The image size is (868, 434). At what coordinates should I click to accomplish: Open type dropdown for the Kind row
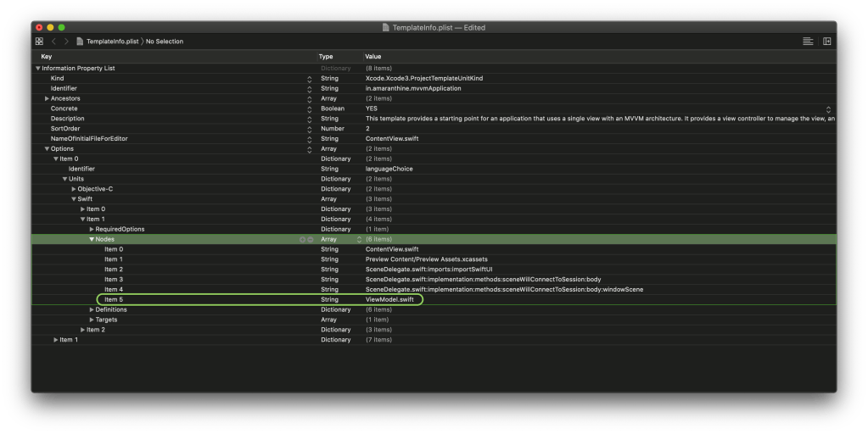click(x=310, y=78)
